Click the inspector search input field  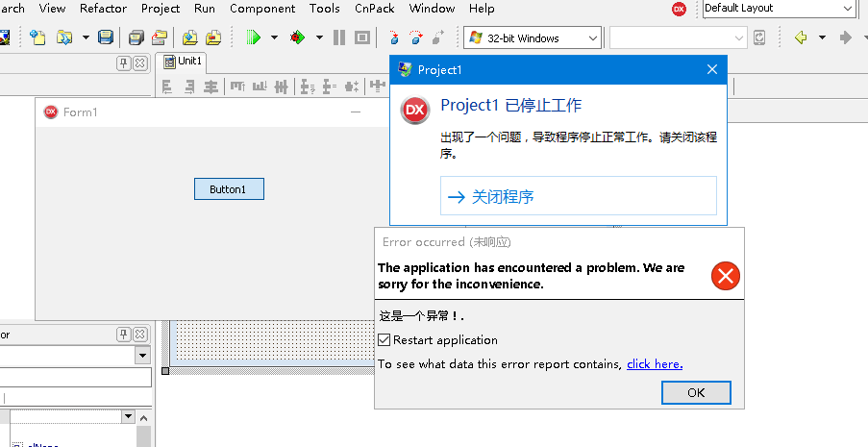click(x=76, y=377)
